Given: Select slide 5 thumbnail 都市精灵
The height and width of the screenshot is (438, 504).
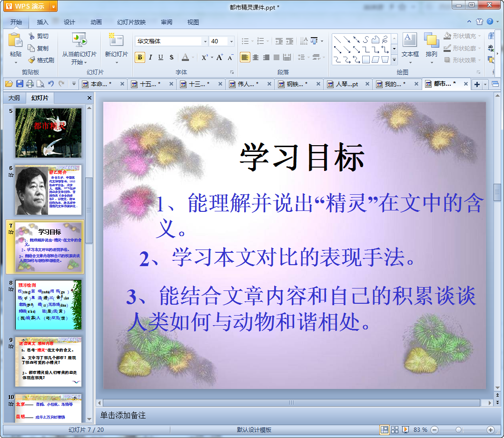Looking at the screenshot, I should (x=48, y=133).
